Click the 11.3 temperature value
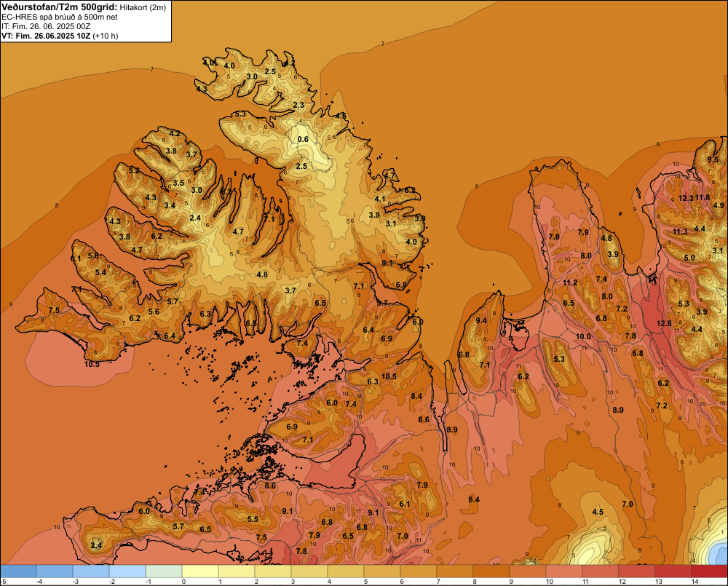 [x=680, y=231]
